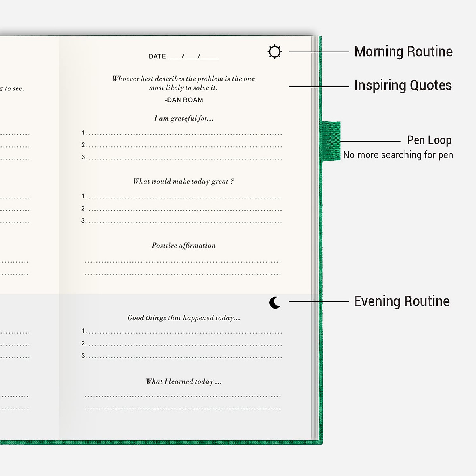The width and height of the screenshot is (476, 476).
Task: Click the sun icon on the journal page
Action: (x=274, y=52)
